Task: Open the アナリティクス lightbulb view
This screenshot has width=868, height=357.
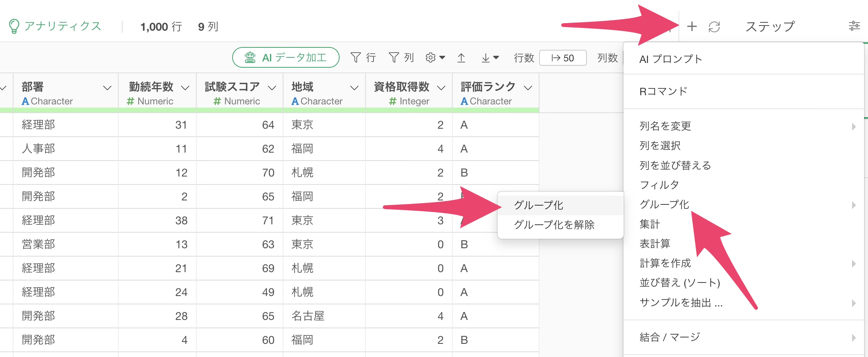Action: [x=55, y=27]
